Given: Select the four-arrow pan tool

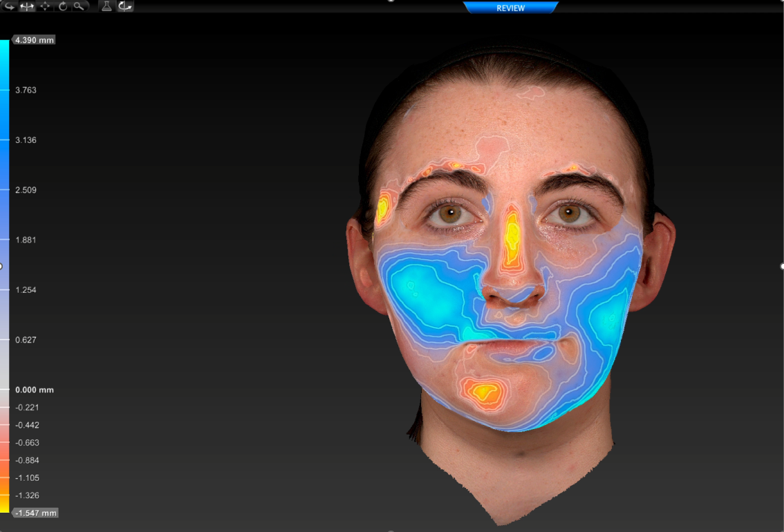Looking at the screenshot, I should [x=46, y=6].
